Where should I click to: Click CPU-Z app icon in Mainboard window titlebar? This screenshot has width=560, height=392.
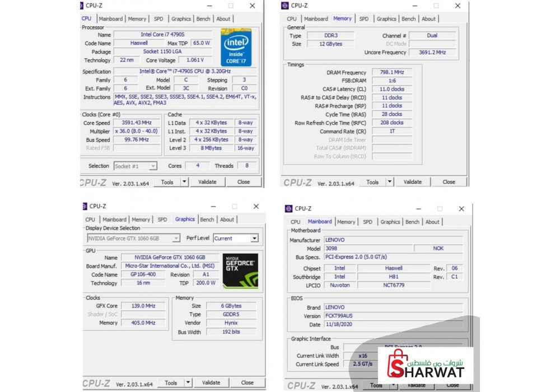point(288,208)
